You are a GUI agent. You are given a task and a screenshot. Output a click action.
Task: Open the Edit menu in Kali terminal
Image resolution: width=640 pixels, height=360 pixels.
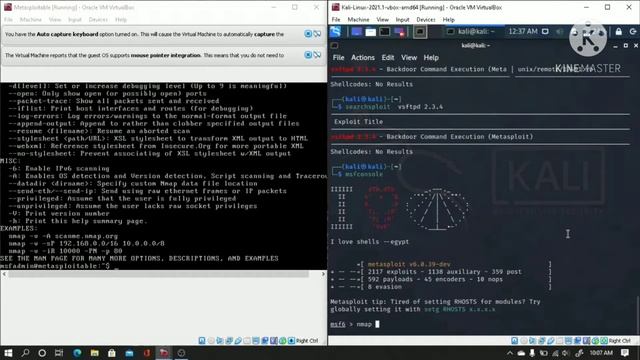388,58
